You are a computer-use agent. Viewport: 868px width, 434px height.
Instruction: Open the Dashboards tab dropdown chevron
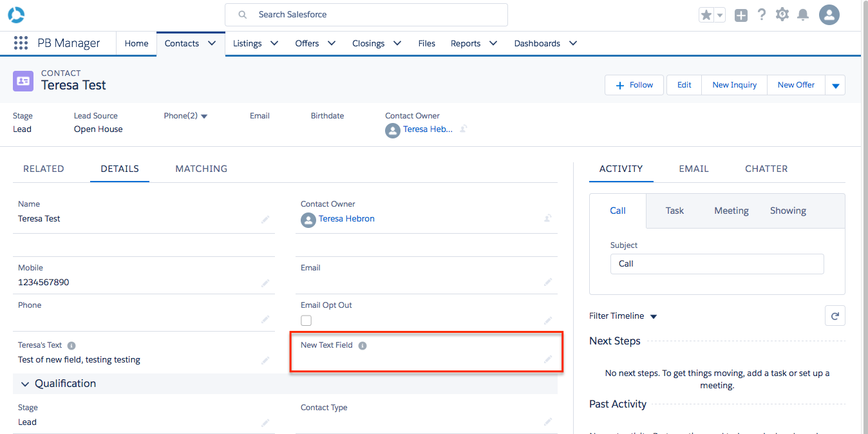(573, 43)
